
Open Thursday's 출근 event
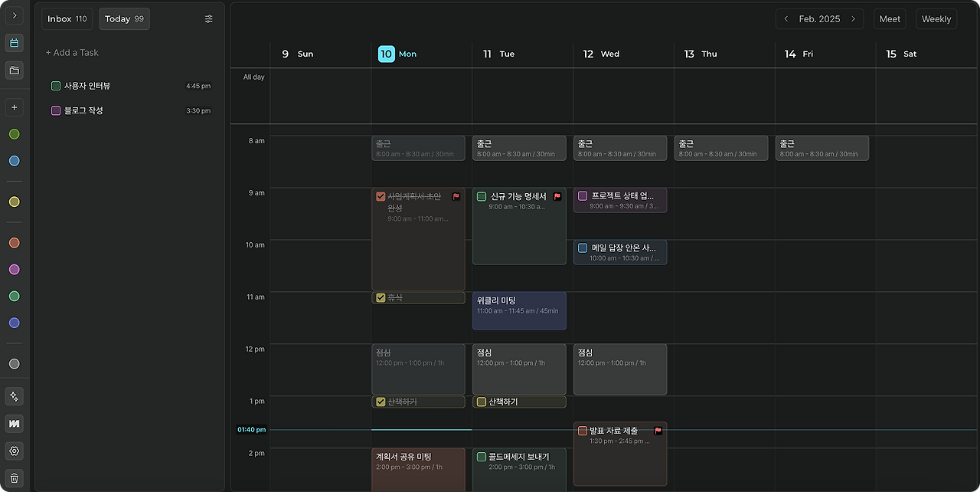(721, 148)
